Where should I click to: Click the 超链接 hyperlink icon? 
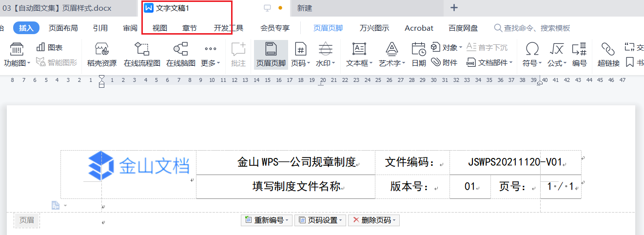[x=608, y=54]
